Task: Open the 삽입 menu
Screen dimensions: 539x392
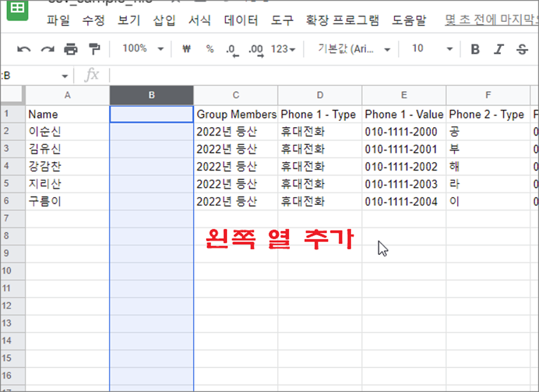Action: 164,20
